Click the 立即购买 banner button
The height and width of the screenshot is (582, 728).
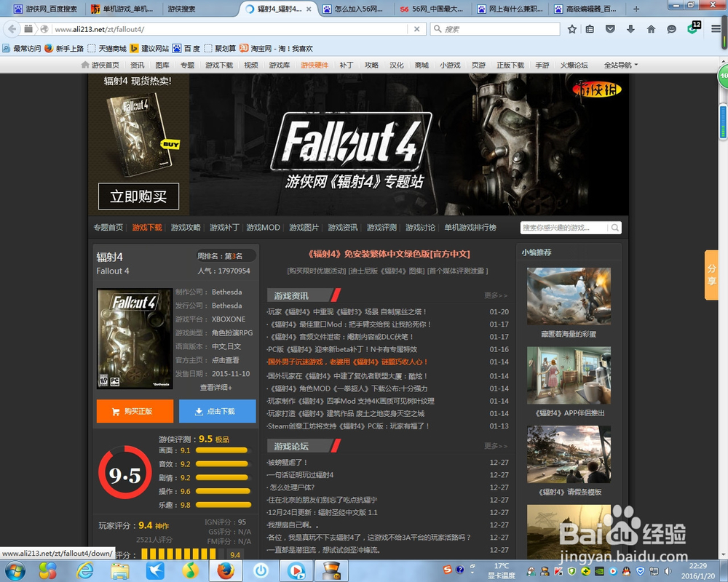[x=138, y=196]
